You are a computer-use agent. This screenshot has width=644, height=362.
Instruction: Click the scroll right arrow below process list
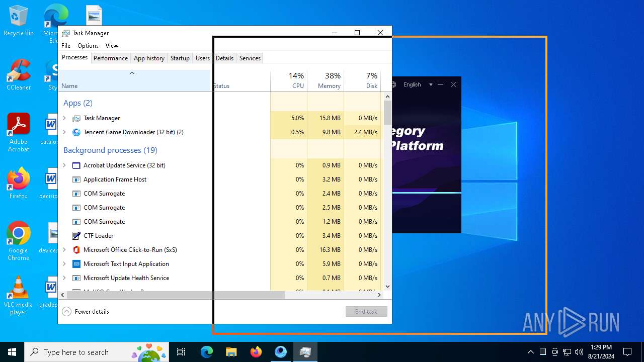pos(379,295)
